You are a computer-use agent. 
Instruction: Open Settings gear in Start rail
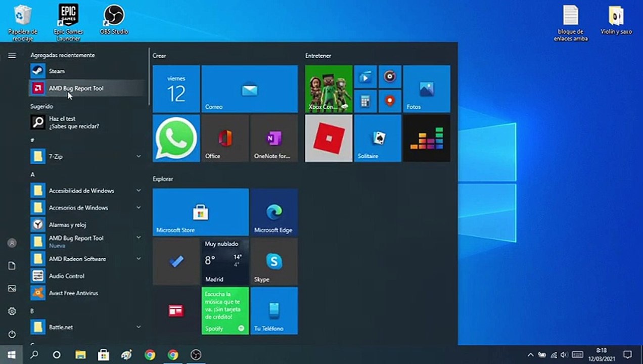(12, 311)
